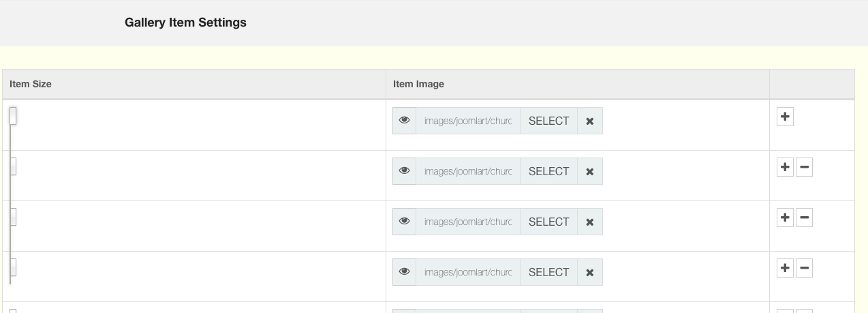The width and height of the screenshot is (868, 313).
Task: Insert a row after the fourth item
Action: 785,268
